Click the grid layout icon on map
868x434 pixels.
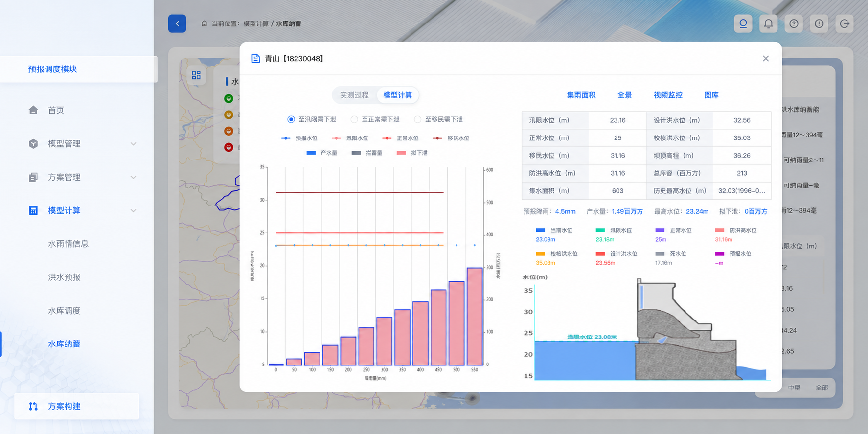(x=196, y=75)
